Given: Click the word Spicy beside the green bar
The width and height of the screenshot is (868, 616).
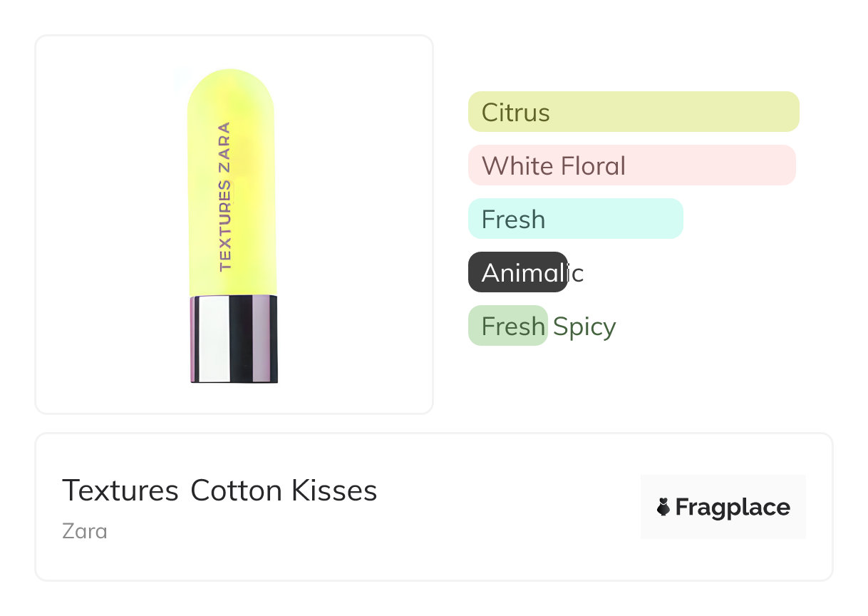Looking at the screenshot, I should point(584,327).
